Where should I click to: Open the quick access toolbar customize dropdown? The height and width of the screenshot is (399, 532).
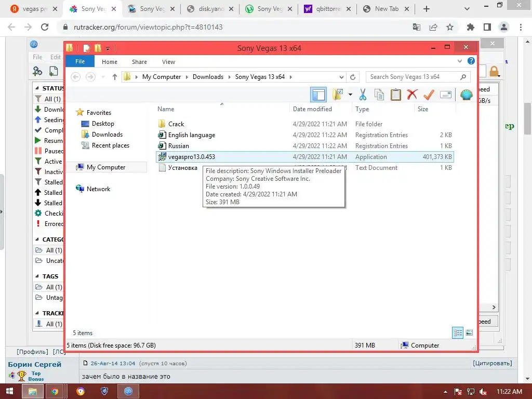tap(108, 49)
